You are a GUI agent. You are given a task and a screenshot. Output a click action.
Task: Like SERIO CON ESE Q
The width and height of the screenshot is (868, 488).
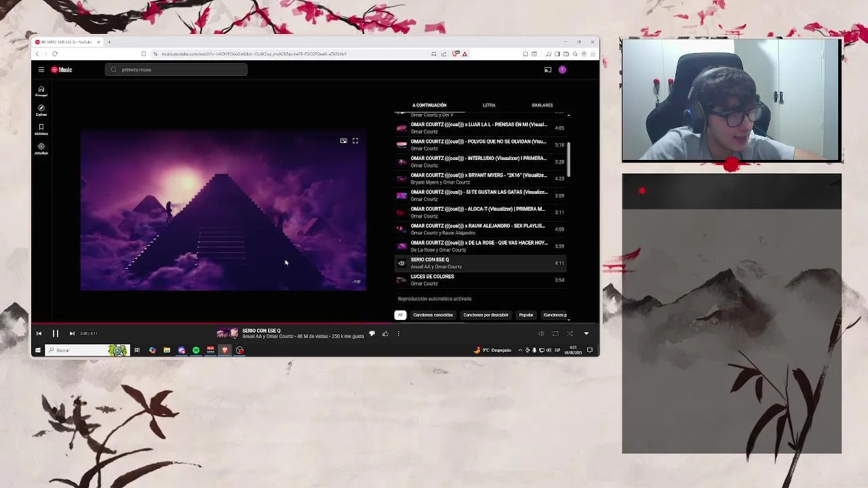385,333
